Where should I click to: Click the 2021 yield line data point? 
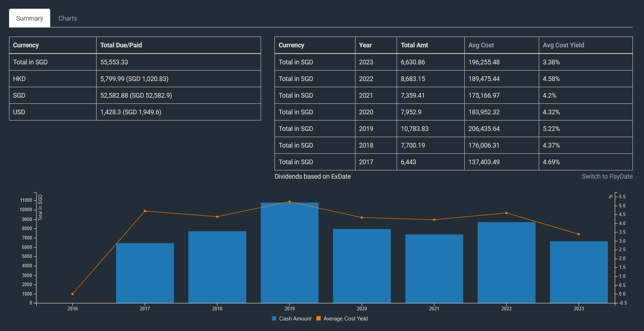[434, 220]
